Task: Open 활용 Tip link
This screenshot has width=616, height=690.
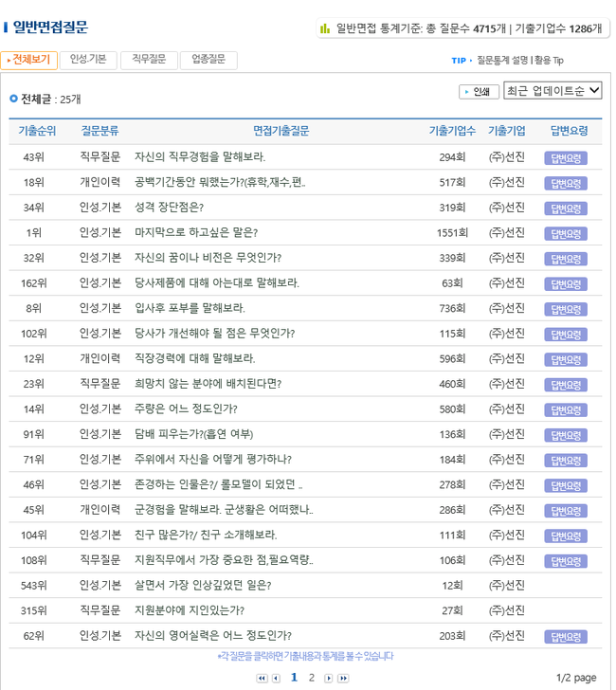Action: point(549,61)
